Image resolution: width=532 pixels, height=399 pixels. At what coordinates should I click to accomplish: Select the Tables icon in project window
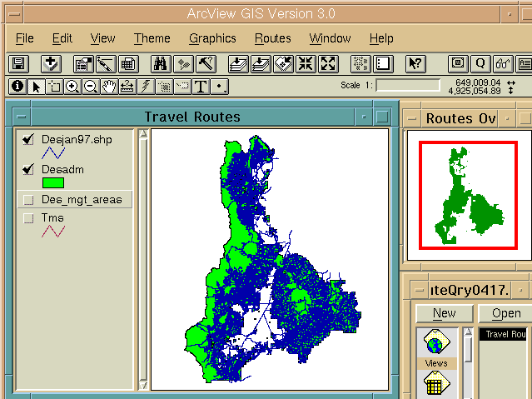436,384
